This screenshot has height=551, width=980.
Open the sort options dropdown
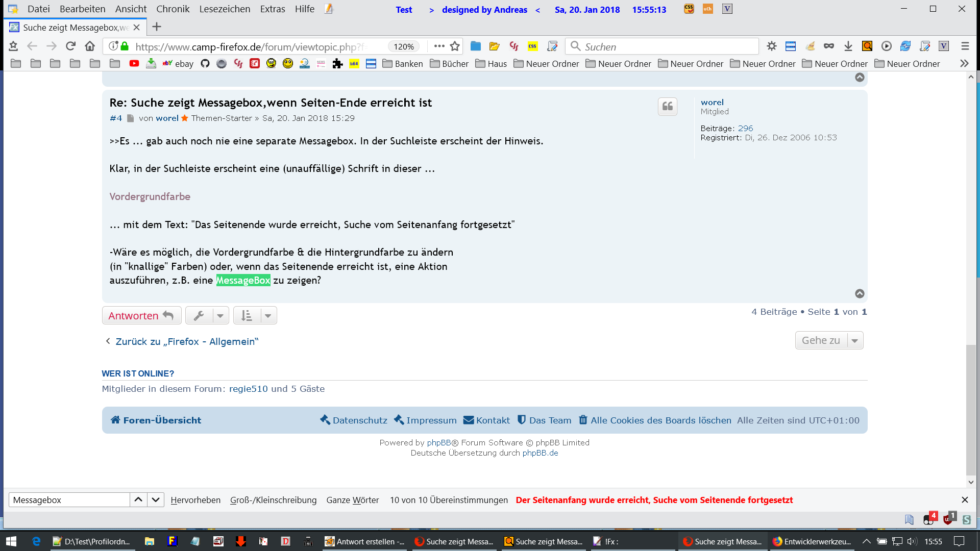coord(267,316)
